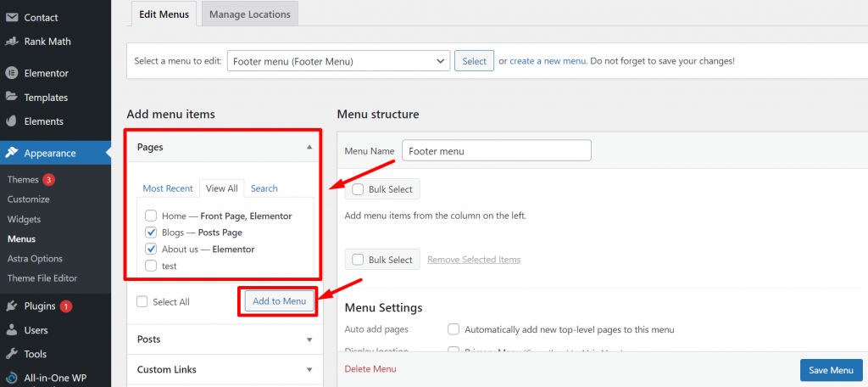This screenshot has width=868, height=387.
Task: Click the create a new menu link
Action: tap(548, 61)
